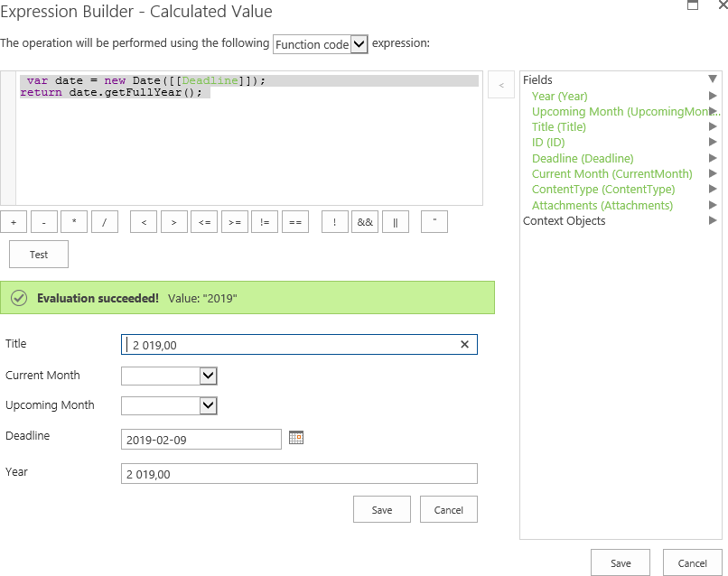Click into the Year input field

(298, 474)
